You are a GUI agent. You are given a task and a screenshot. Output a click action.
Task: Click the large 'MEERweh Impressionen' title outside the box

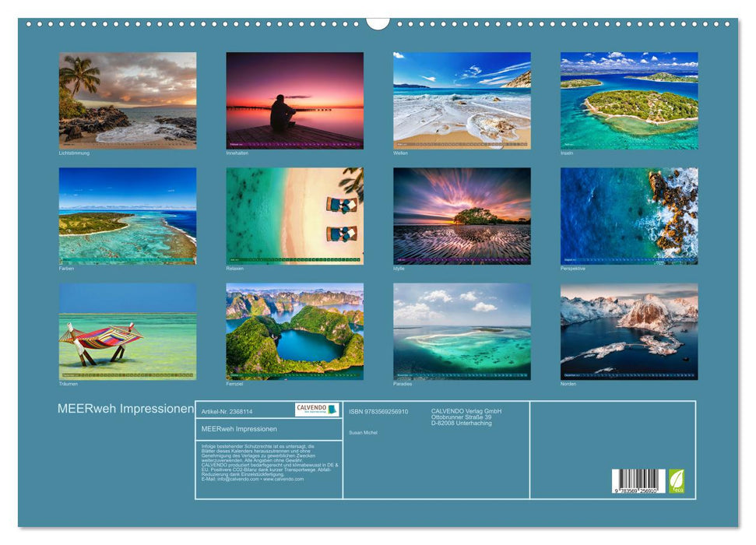[125, 409]
